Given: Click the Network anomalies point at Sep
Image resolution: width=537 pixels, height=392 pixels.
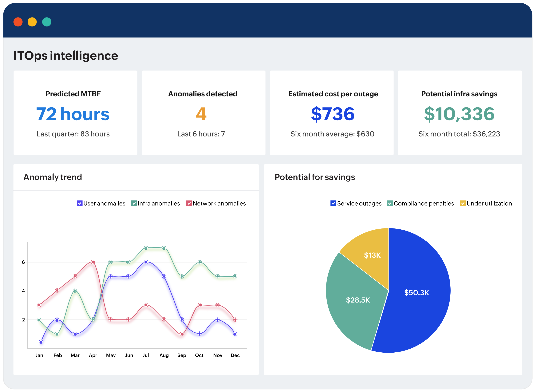Looking at the screenshot, I should pyautogui.click(x=182, y=334).
